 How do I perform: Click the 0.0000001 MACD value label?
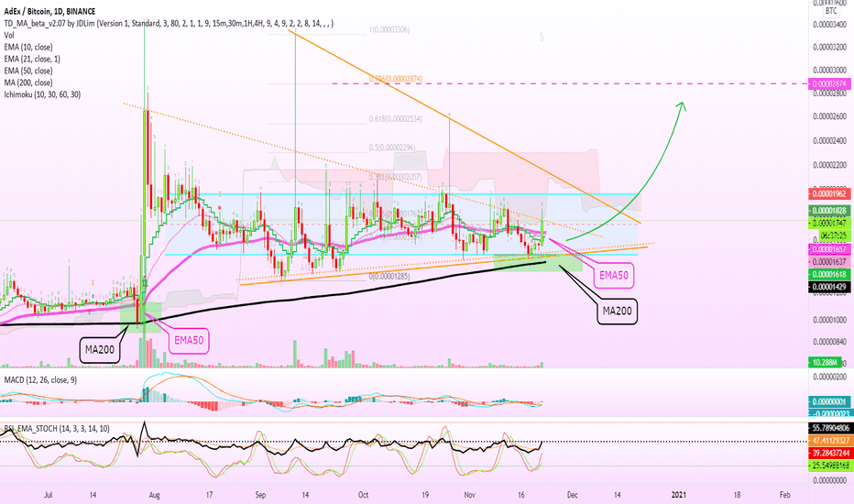click(830, 401)
